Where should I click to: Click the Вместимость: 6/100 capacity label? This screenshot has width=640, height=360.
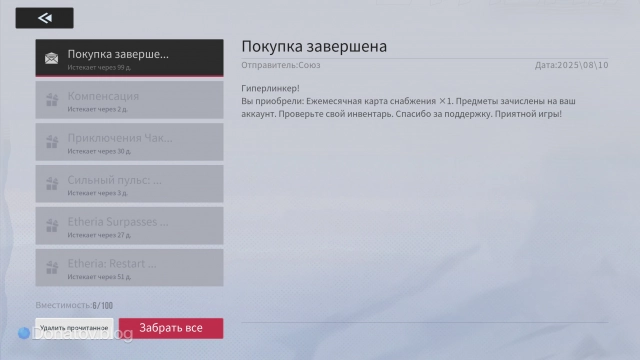[x=74, y=305]
